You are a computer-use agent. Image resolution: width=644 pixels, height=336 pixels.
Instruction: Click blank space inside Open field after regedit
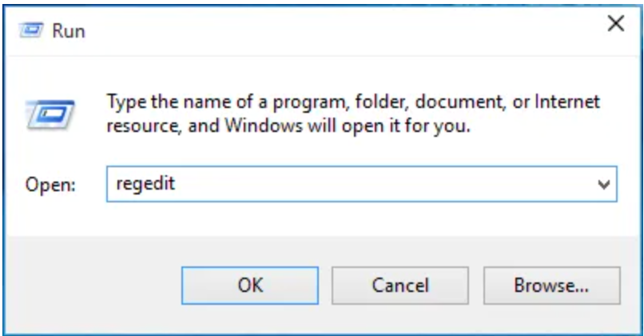[x=382, y=184]
